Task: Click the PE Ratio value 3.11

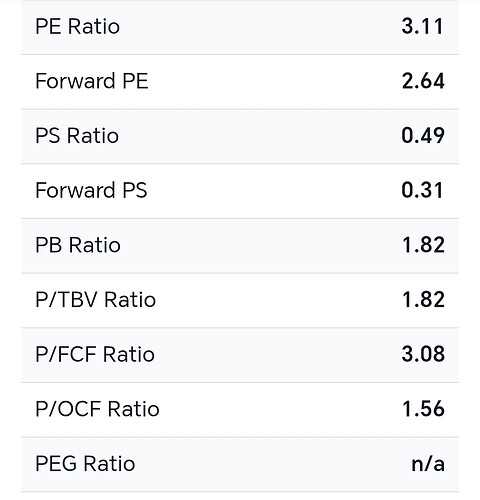Action: (x=423, y=26)
